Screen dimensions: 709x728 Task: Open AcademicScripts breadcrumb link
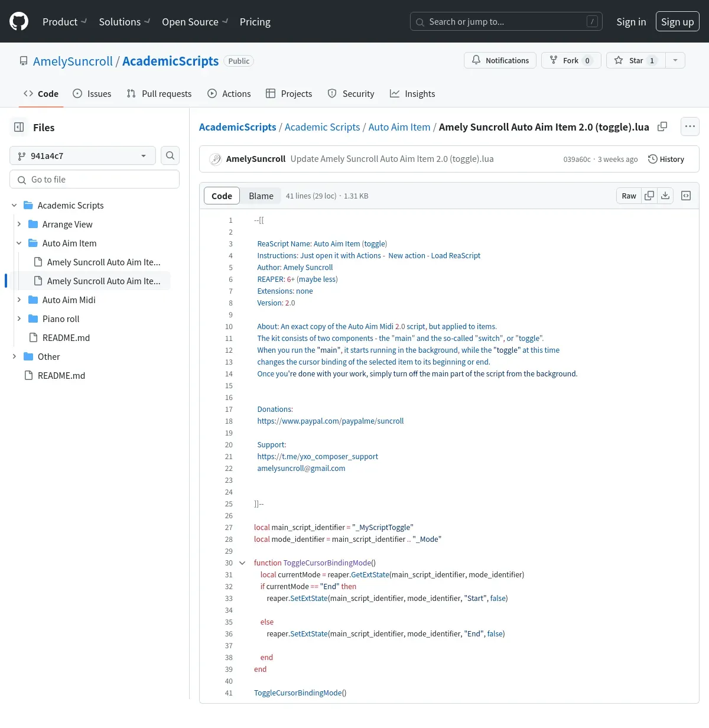pos(238,127)
